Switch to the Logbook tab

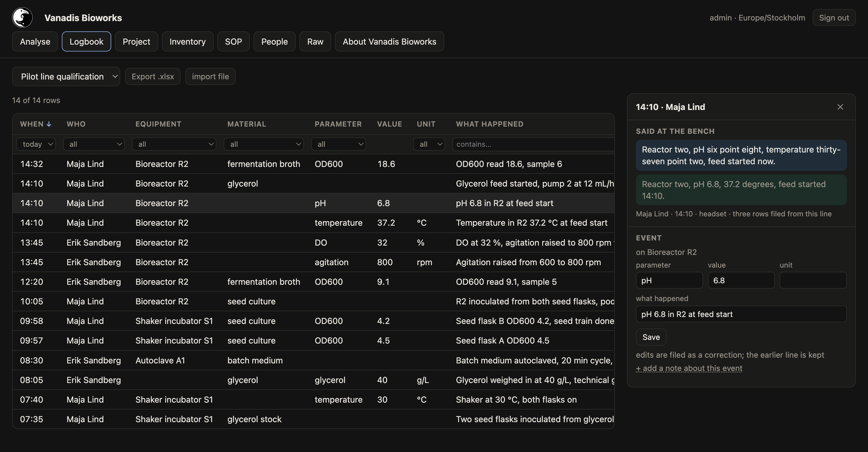point(86,41)
